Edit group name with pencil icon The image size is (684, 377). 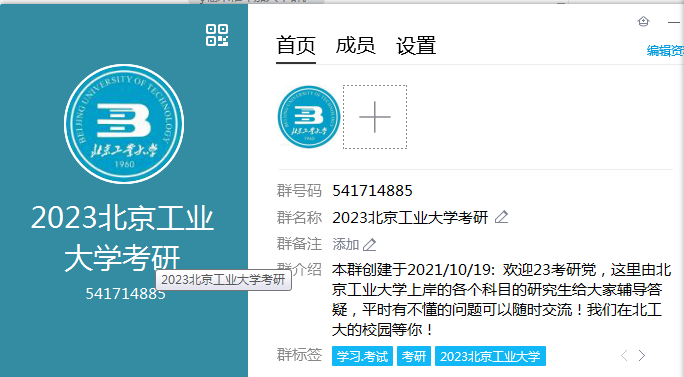click(502, 217)
